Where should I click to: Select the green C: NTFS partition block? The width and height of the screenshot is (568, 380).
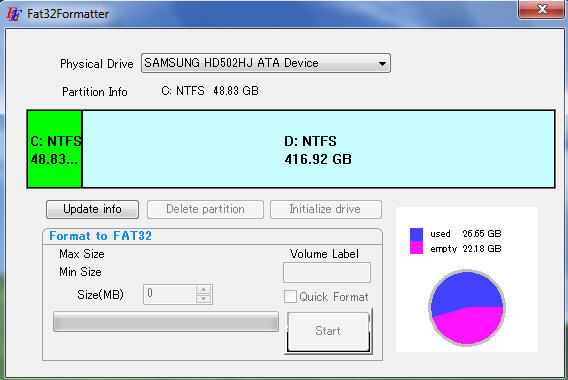pyautogui.click(x=55, y=149)
